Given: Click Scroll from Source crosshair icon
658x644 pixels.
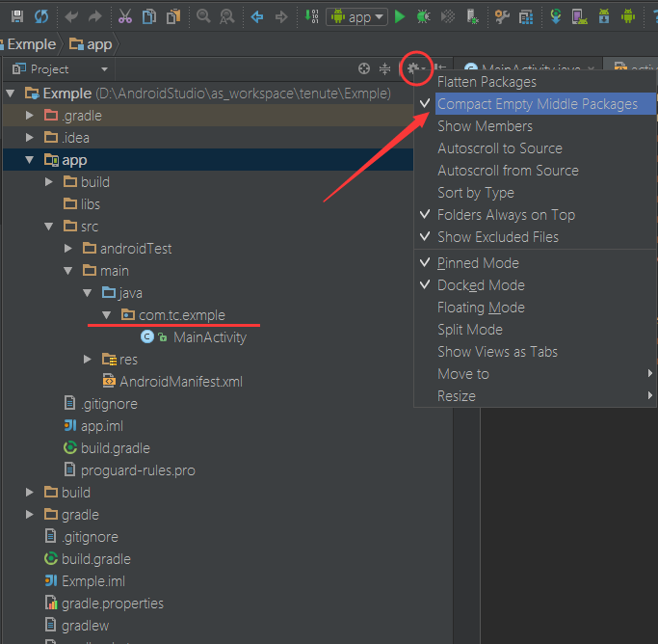Looking at the screenshot, I should tap(364, 68).
